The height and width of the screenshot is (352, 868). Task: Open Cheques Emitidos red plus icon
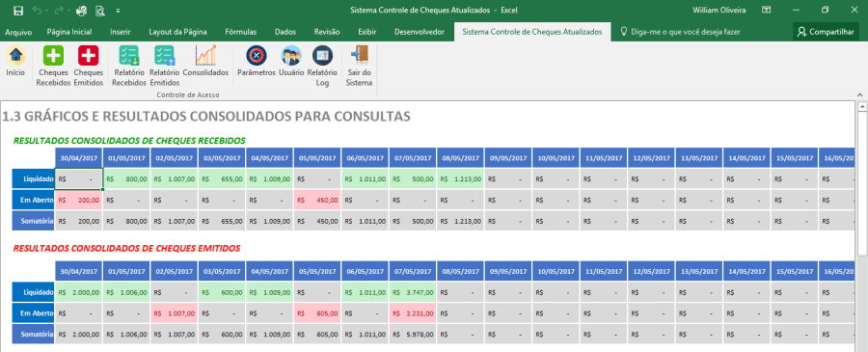(x=88, y=56)
